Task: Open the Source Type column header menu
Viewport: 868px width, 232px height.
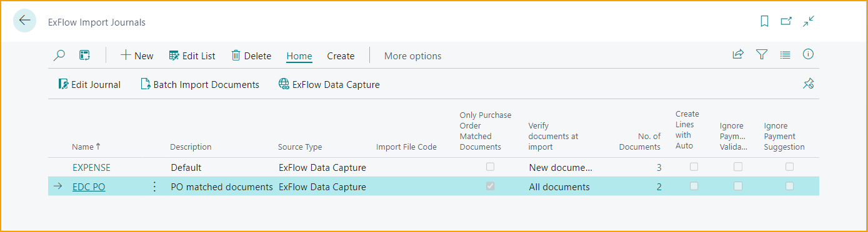Action: (300, 147)
